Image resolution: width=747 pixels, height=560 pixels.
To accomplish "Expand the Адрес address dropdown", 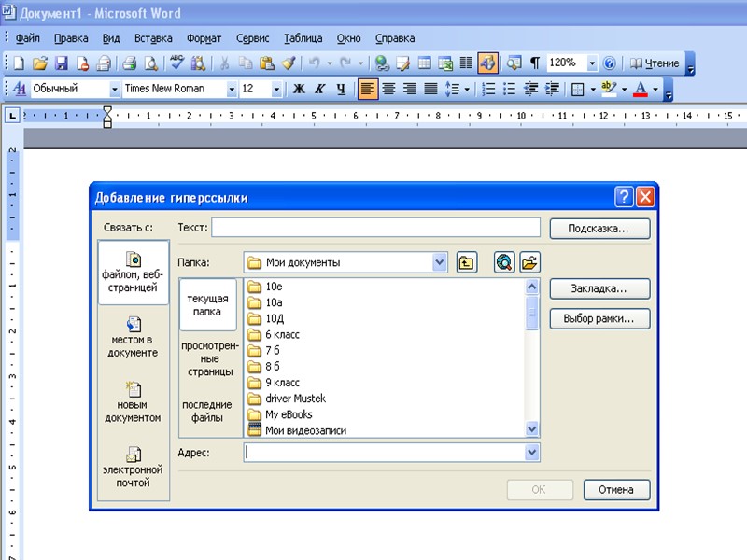I will (x=532, y=452).
